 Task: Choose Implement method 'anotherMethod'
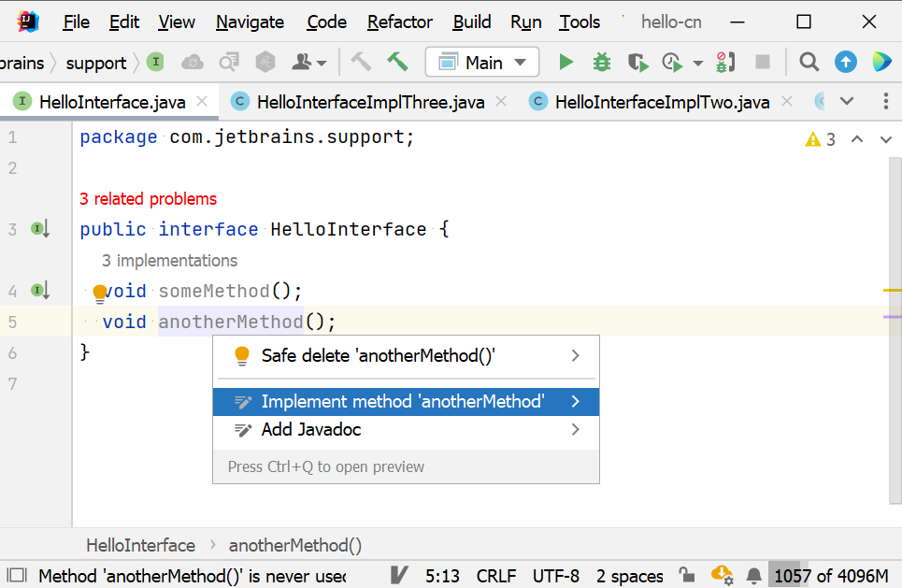click(x=406, y=402)
